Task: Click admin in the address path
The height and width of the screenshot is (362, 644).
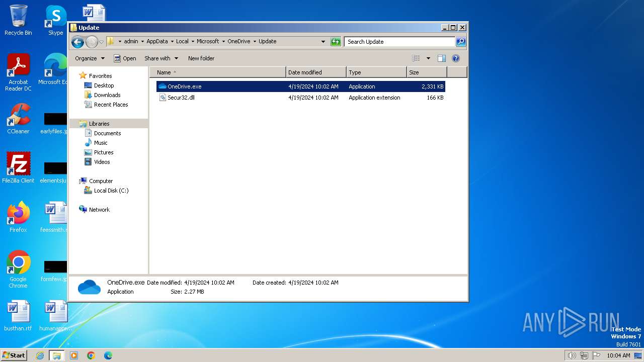Action: pyautogui.click(x=131, y=42)
